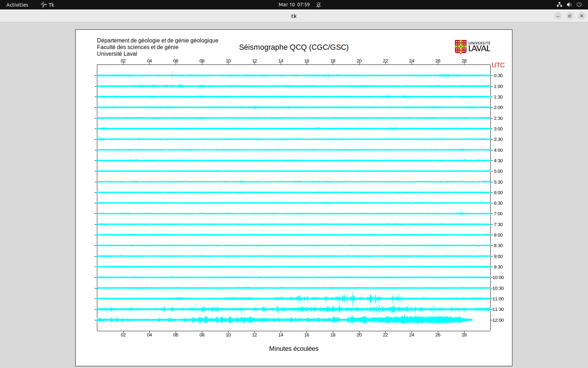Close the tk window
Screen dimensions: 588x368
582,16
